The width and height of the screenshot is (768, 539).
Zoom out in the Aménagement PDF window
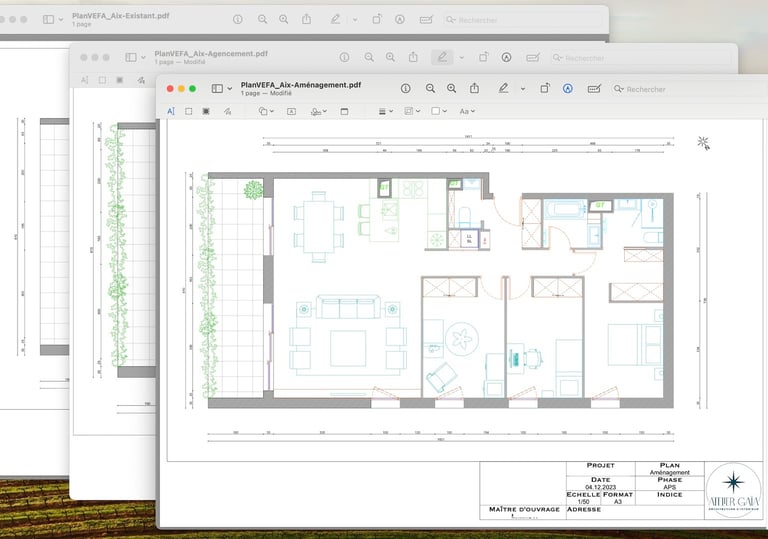[x=431, y=89]
